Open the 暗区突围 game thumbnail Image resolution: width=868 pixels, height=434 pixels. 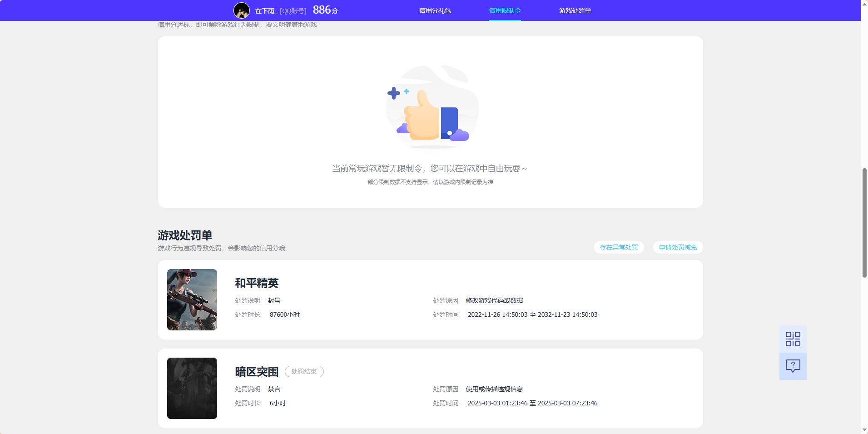(192, 388)
